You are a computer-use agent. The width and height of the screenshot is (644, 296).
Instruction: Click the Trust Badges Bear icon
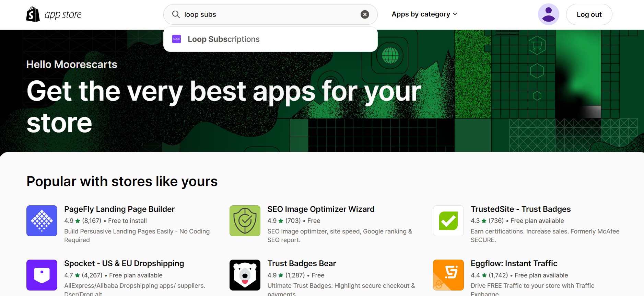[245, 275]
